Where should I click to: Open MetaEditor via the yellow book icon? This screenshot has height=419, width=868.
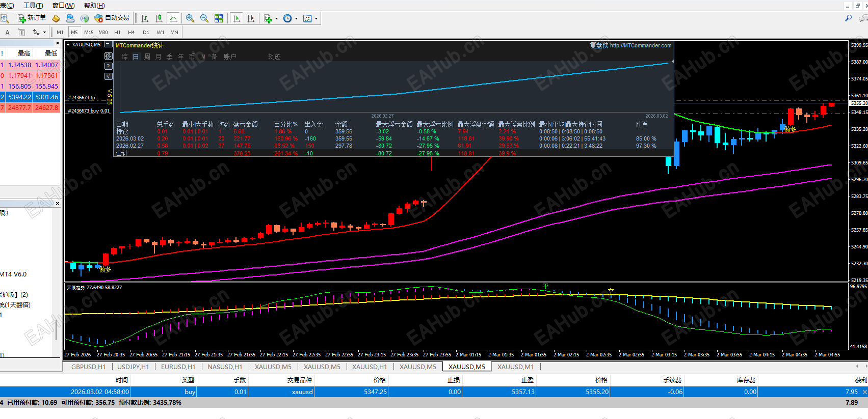click(56, 18)
